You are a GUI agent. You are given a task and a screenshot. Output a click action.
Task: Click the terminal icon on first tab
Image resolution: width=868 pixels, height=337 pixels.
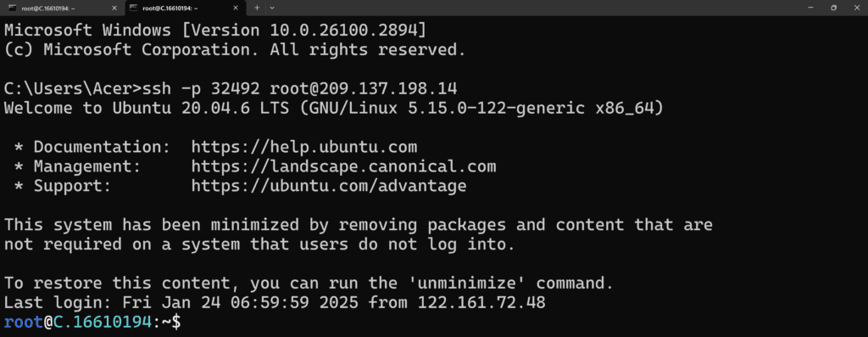[12, 8]
